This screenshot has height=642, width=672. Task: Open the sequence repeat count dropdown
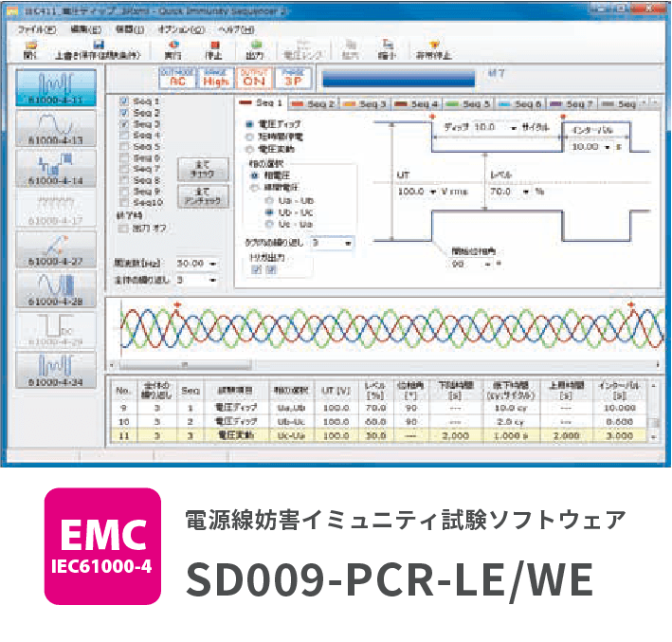coord(348,243)
